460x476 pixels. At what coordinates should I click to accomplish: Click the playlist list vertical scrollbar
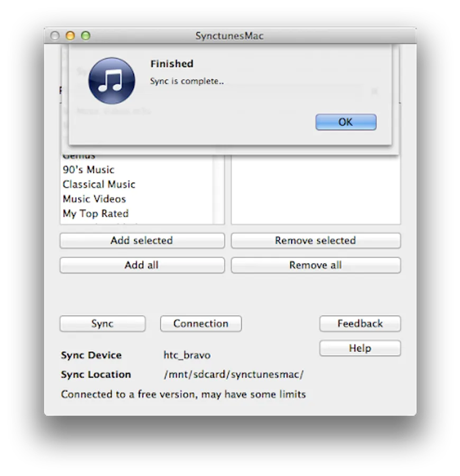pyautogui.click(x=218, y=189)
